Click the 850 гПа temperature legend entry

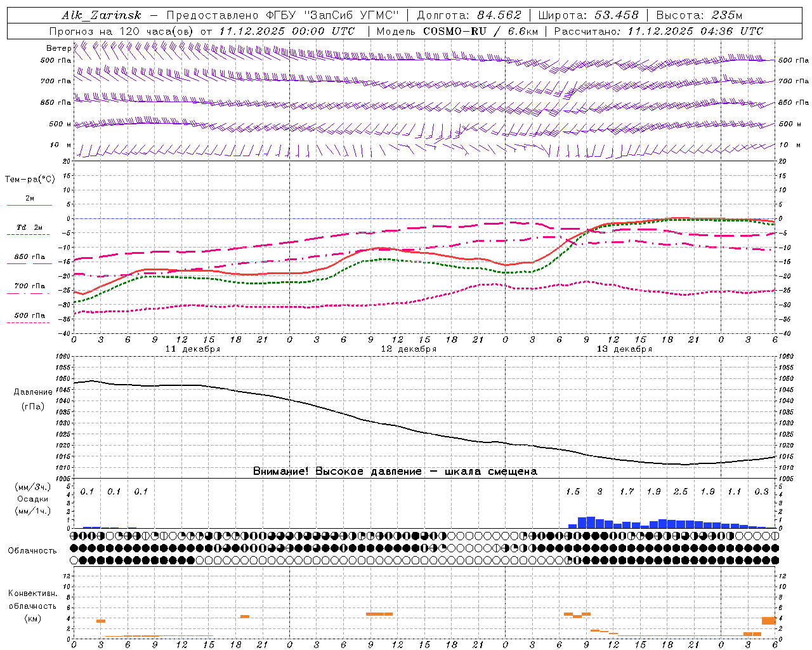coord(30,257)
